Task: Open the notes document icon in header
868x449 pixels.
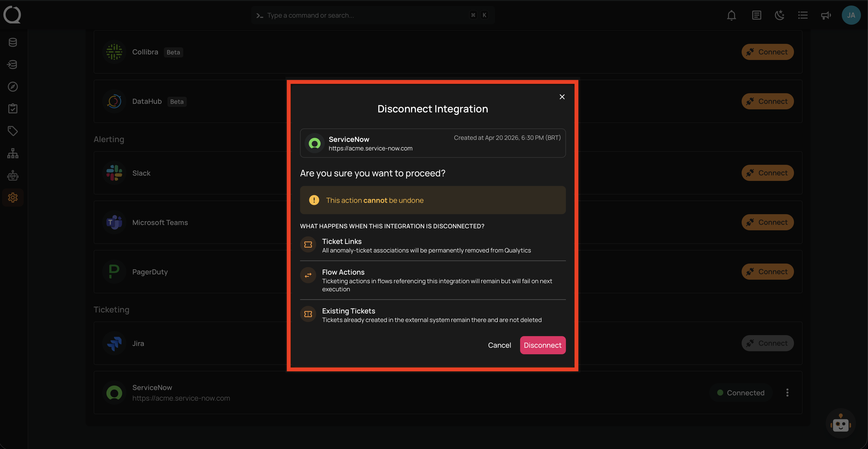Action: [x=756, y=15]
